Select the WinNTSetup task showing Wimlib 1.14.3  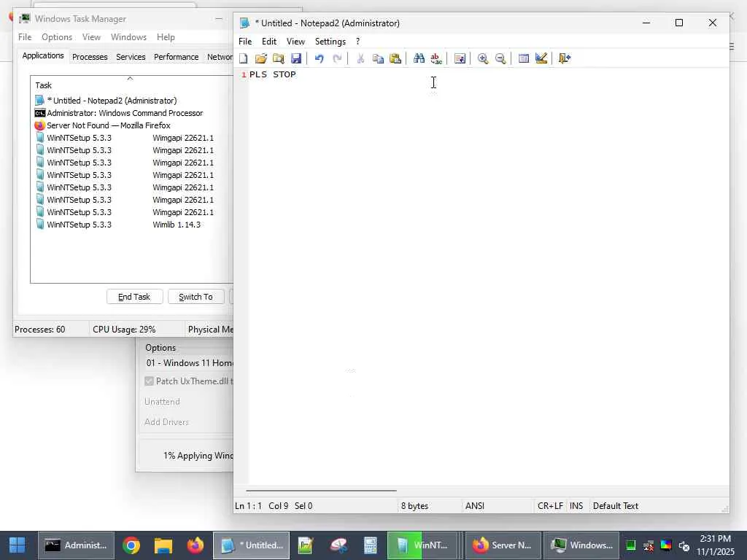(124, 225)
